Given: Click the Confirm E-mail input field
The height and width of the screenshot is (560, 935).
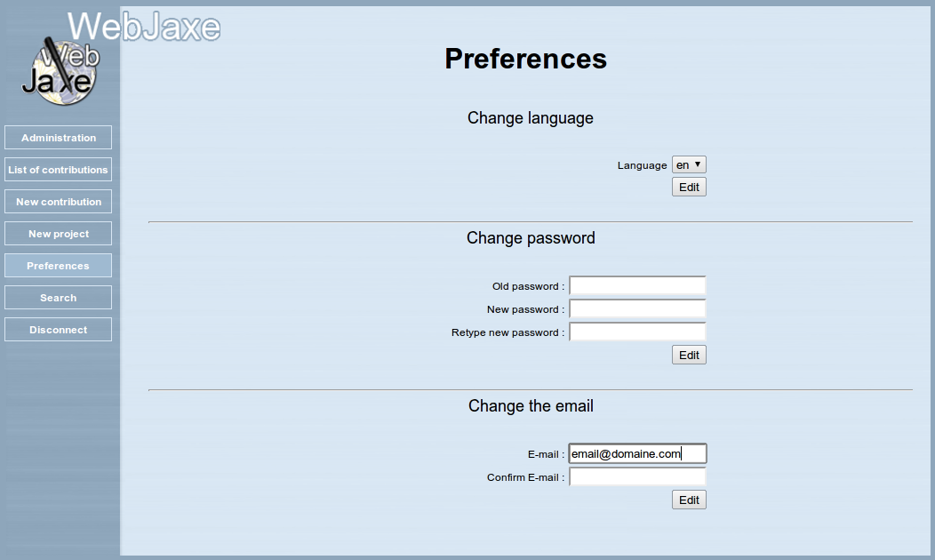Looking at the screenshot, I should pyautogui.click(x=637, y=476).
